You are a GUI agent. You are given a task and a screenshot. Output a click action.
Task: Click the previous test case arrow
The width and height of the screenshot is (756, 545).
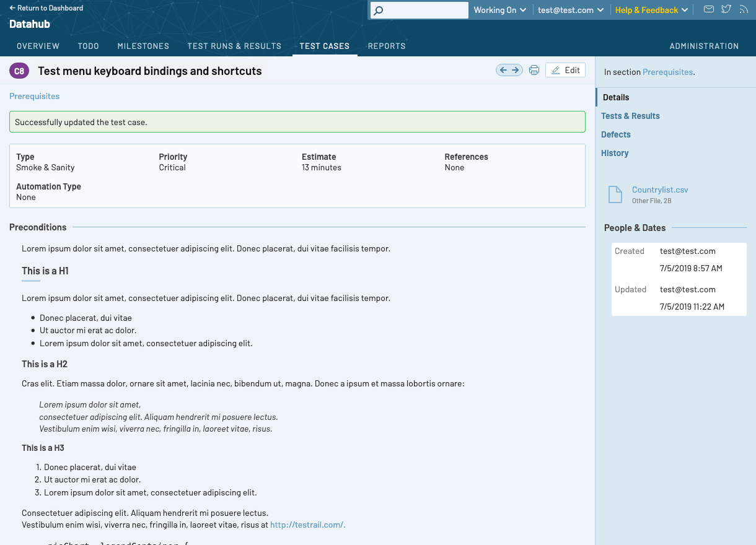click(x=503, y=71)
